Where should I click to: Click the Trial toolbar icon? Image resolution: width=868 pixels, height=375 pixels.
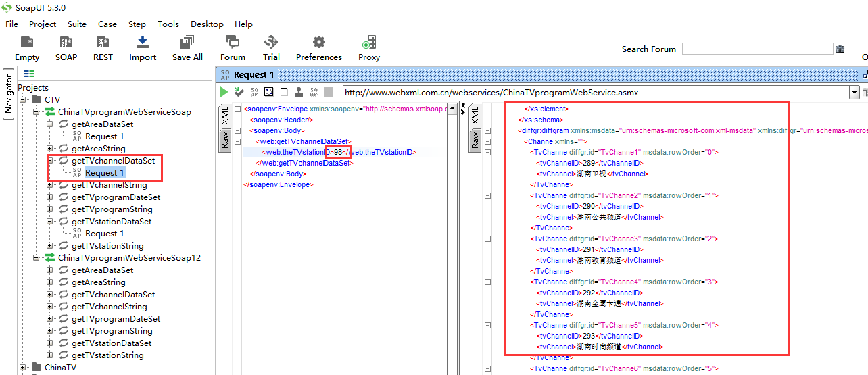pos(271,43)
